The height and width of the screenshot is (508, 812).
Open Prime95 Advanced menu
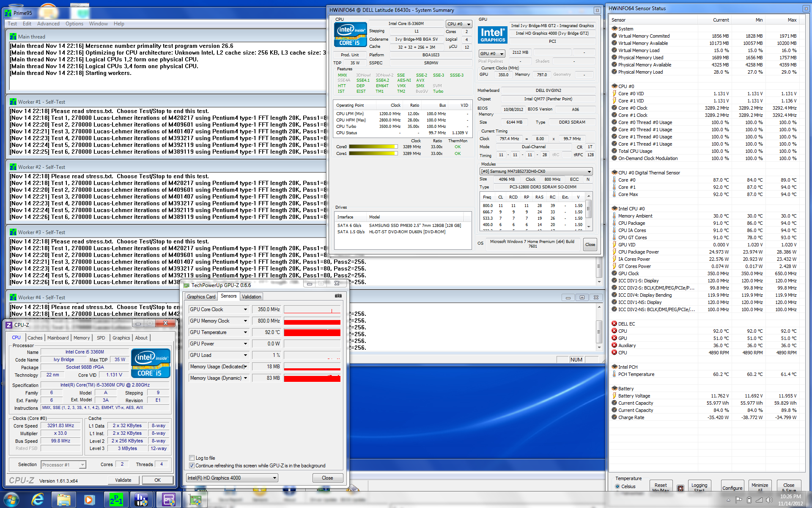(x=48, y=24)
